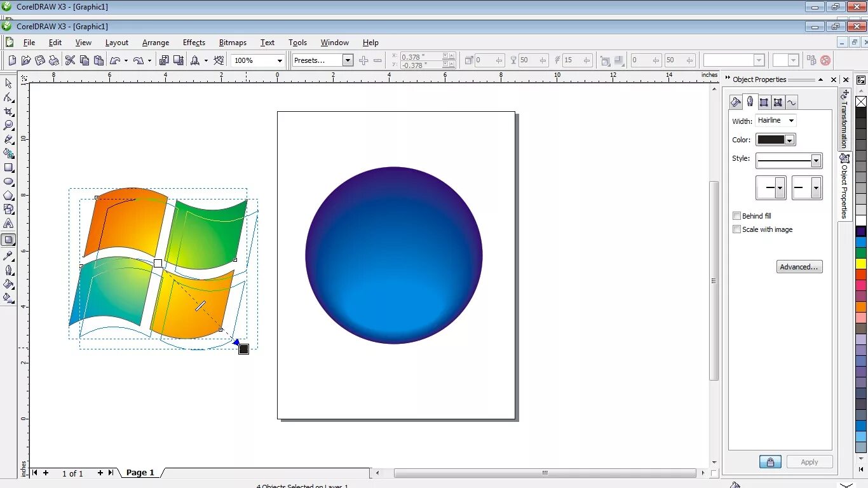Viewport: 868px width, 488px height.
Task: Toggle the lock button beside Apply
Action: coord(770,462)
